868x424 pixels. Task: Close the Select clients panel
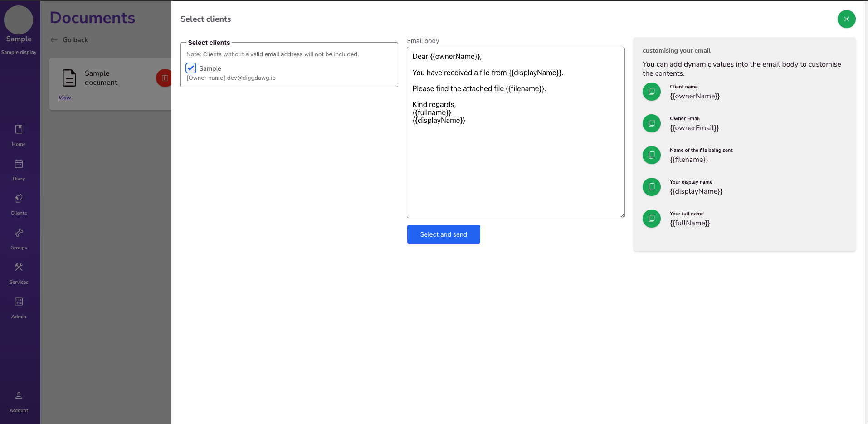846,19
